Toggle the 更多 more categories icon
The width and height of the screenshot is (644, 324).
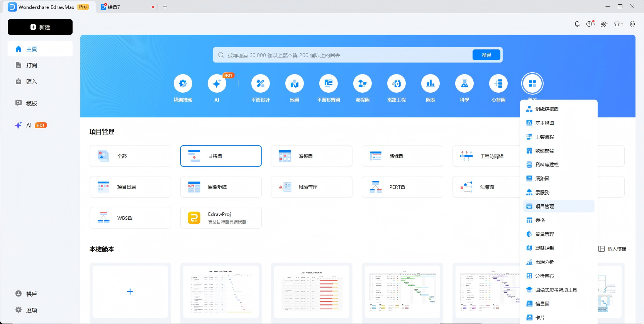tap(532, 83)
